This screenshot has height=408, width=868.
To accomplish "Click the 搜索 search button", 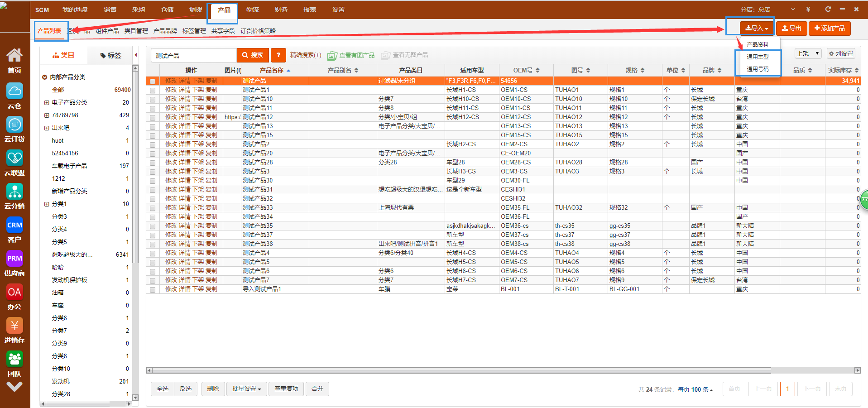I will click(x=253, y=55).
